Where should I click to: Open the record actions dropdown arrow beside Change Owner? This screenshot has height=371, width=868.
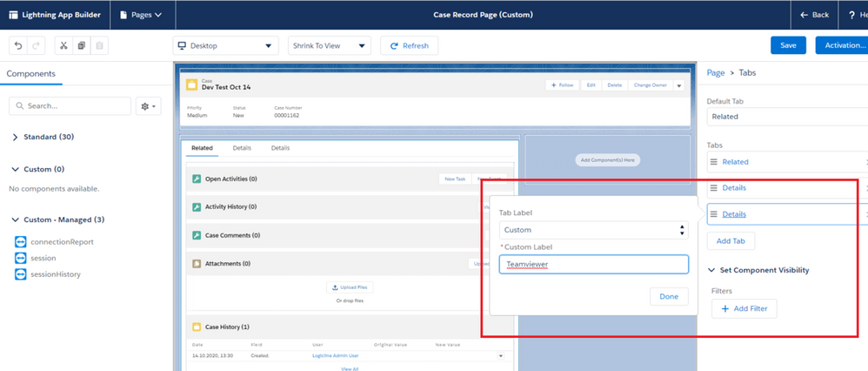click(679, 85)
